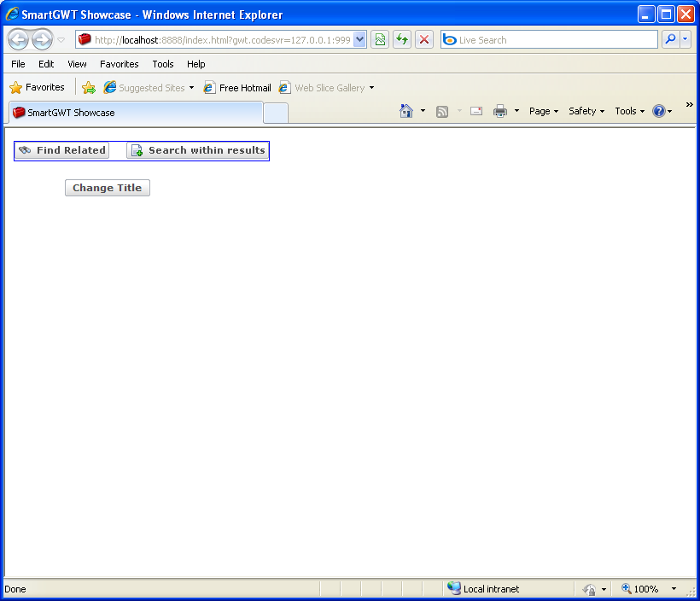
Task: Open a new blank tab
Action: (x=276, y=113)
